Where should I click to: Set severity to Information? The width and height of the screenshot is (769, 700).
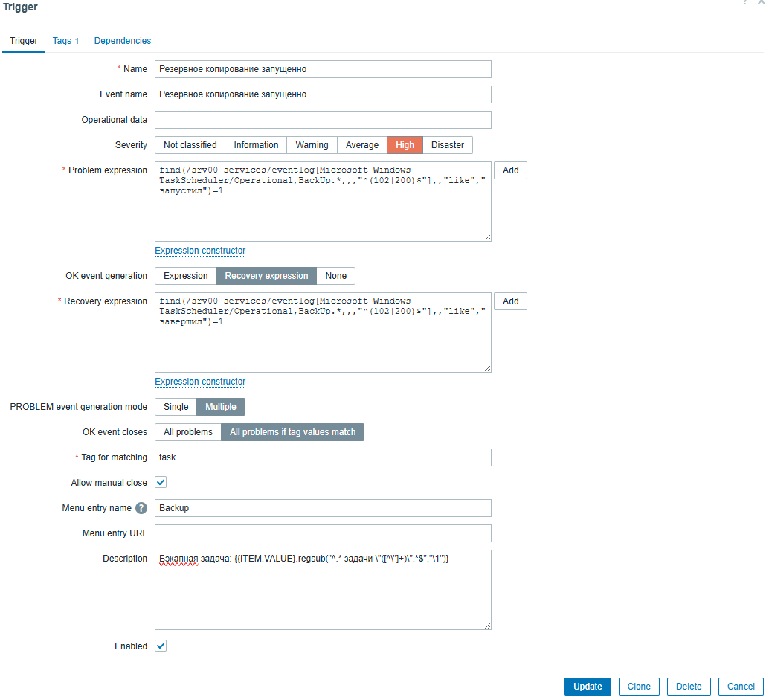pos(256,145)
